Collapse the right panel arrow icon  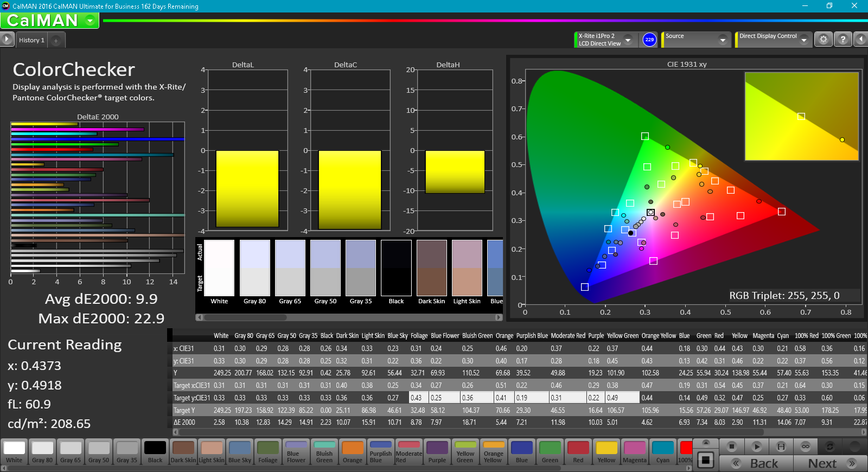coord(861,40)
